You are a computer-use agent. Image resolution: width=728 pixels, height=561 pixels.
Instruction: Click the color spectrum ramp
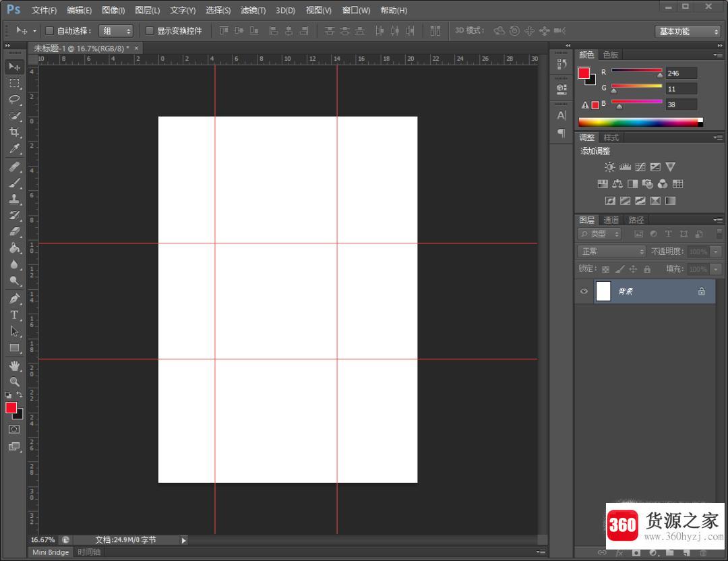click(x=640, y=122)
